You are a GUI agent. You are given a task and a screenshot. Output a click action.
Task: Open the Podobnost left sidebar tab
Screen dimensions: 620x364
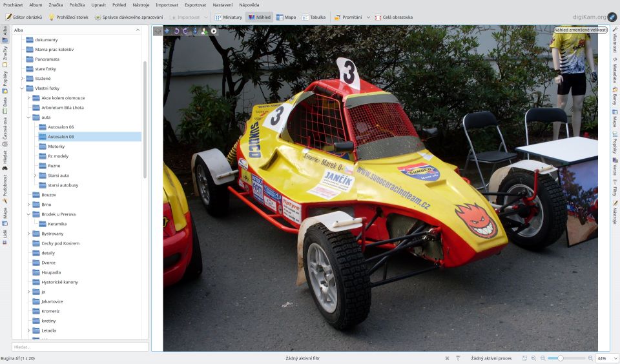click(5, 188)
